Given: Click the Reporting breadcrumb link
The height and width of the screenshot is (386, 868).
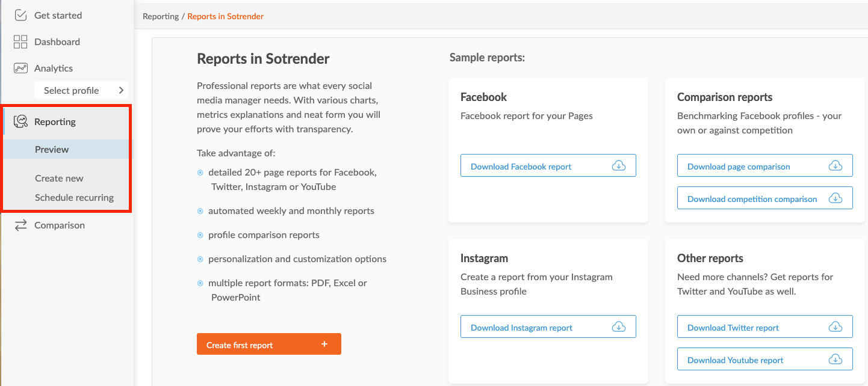Looking at the screenshot, I should pos(161,16).
